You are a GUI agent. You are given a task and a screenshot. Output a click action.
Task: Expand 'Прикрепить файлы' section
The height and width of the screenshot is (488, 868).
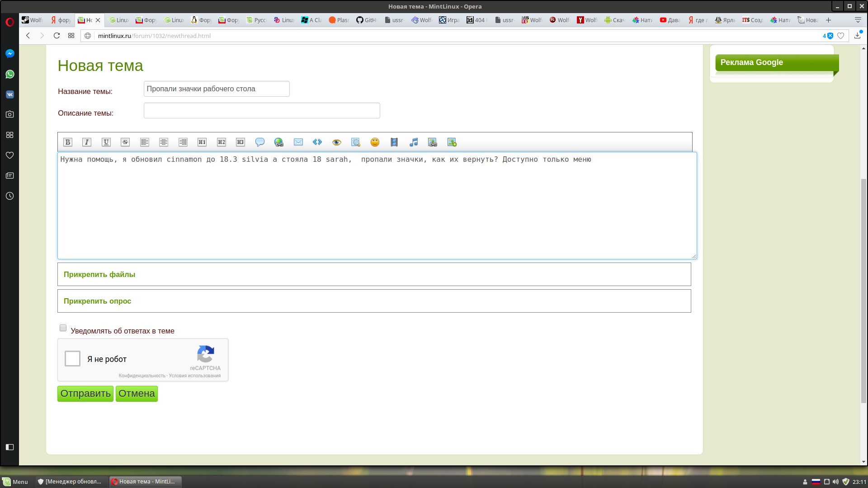(99, 274)
